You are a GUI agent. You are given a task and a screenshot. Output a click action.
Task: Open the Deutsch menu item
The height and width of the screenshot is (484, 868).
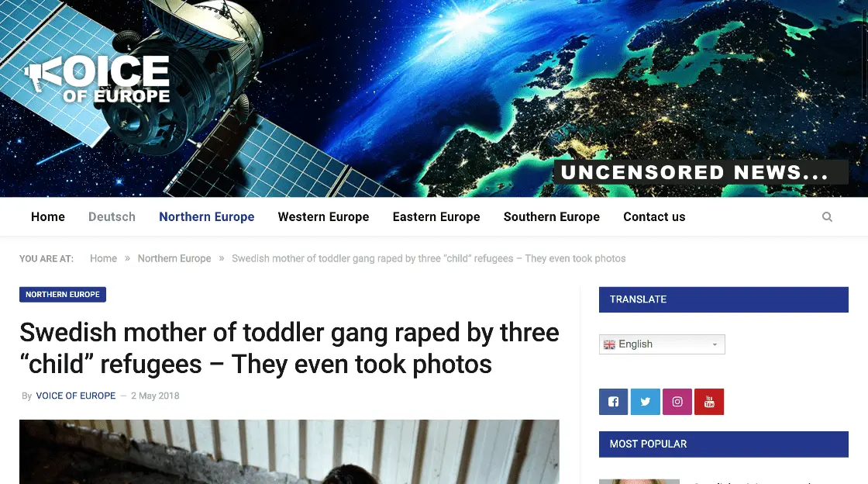112,216
